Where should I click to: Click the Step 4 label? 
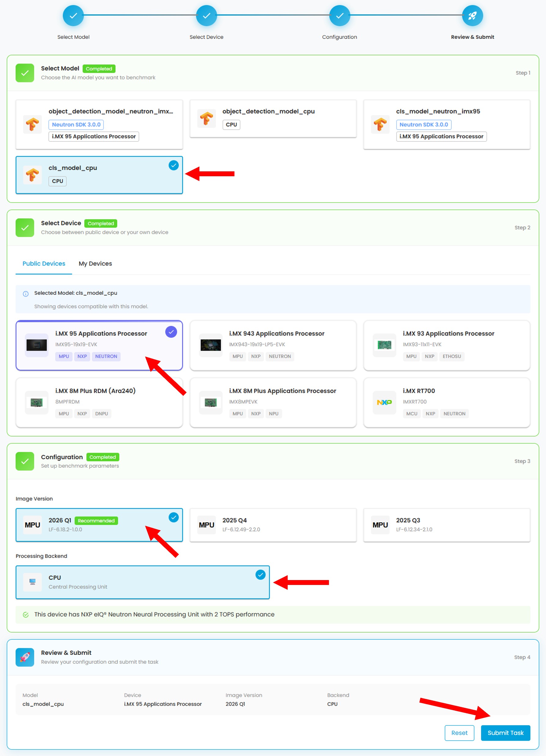tap(522, 657)
